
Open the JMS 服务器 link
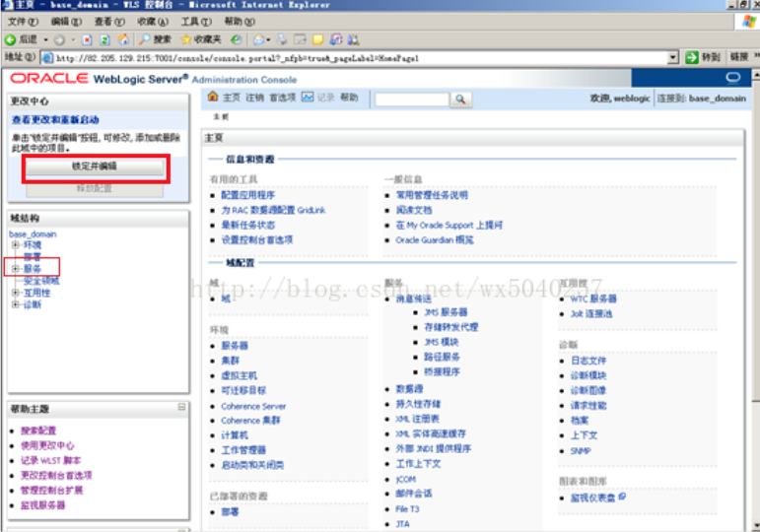[x=446, y=312]
